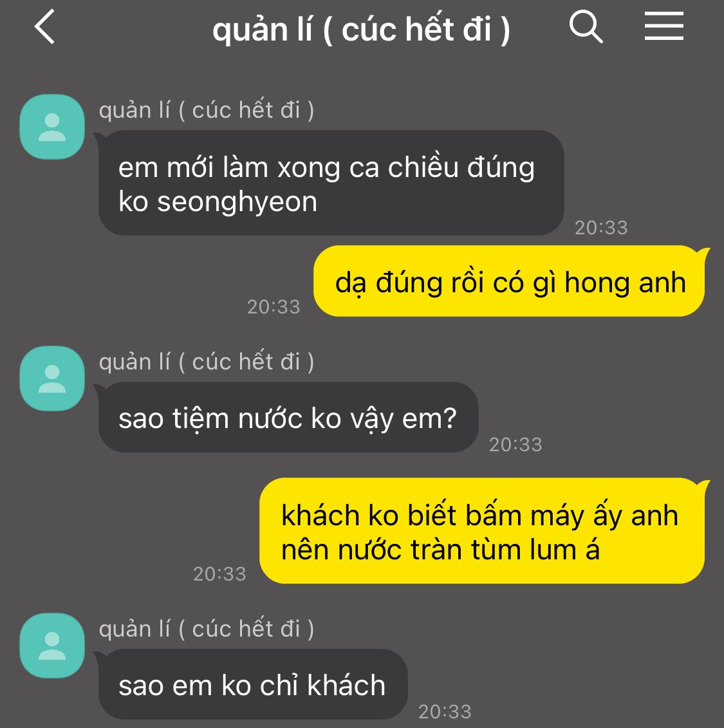Open the hamburger menu icon
This screenshot has width=724, height=728.
click(664, 26)
